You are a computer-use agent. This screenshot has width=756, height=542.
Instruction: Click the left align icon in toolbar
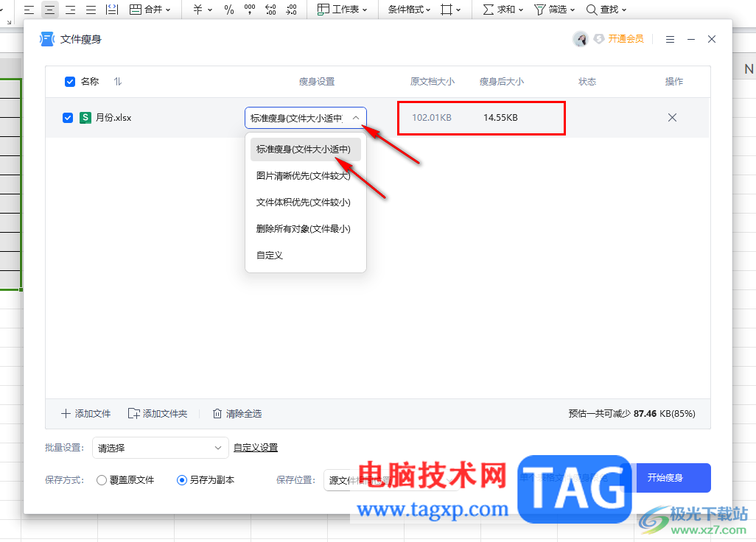[29, 10]
